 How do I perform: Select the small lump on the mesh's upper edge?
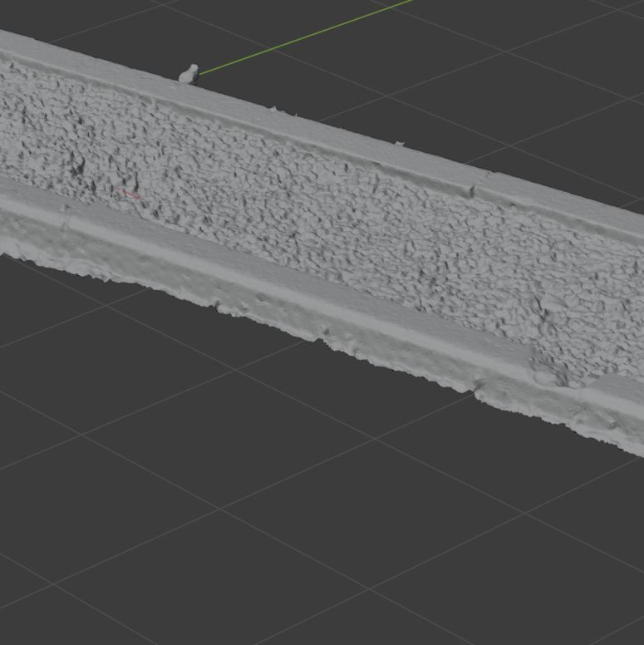189,75
